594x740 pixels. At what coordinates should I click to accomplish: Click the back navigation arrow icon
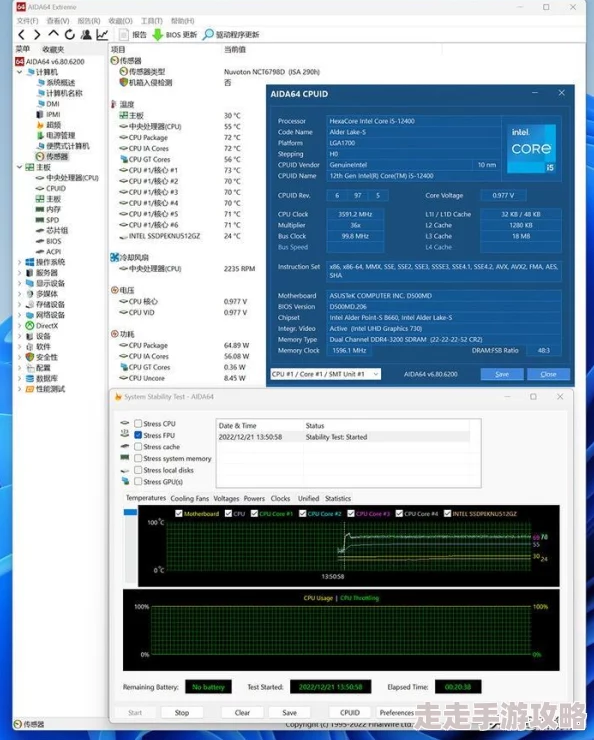pos(22,34)
